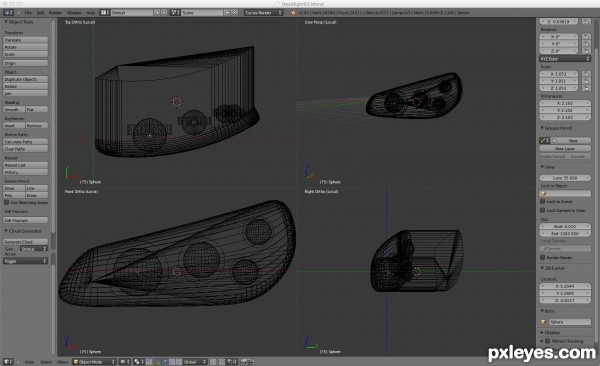Open the pivot point selector
600x366 pixels.
pos(139,362)
